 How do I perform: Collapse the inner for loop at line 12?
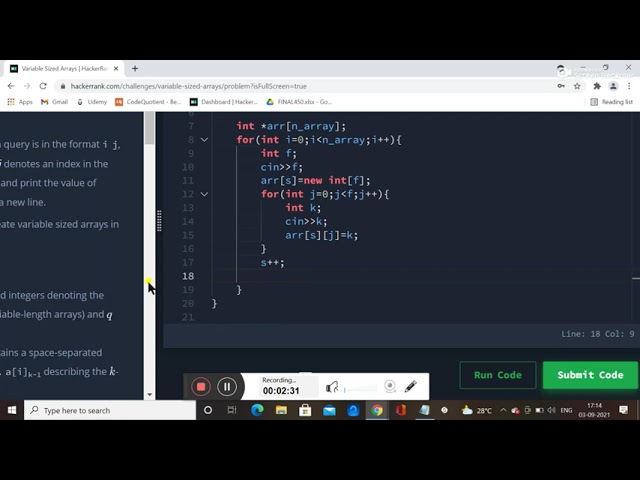click(204, 194)
